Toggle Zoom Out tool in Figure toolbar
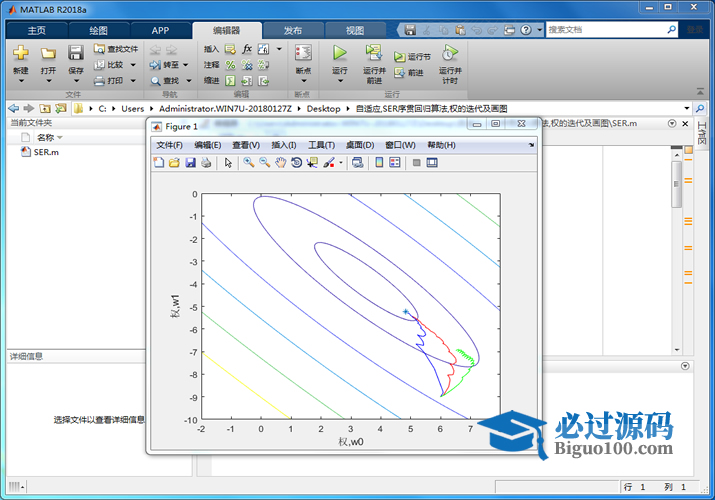 [264, 163]
